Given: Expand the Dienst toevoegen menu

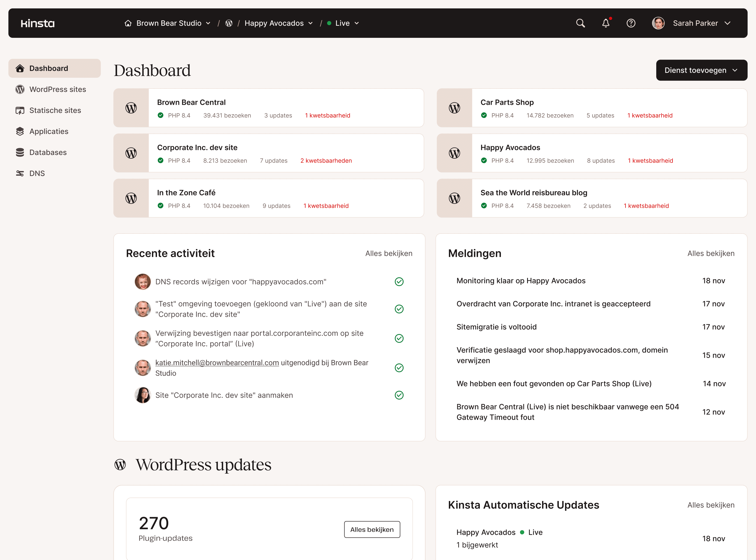Looking at the screenshot, I should coord(701,70).
